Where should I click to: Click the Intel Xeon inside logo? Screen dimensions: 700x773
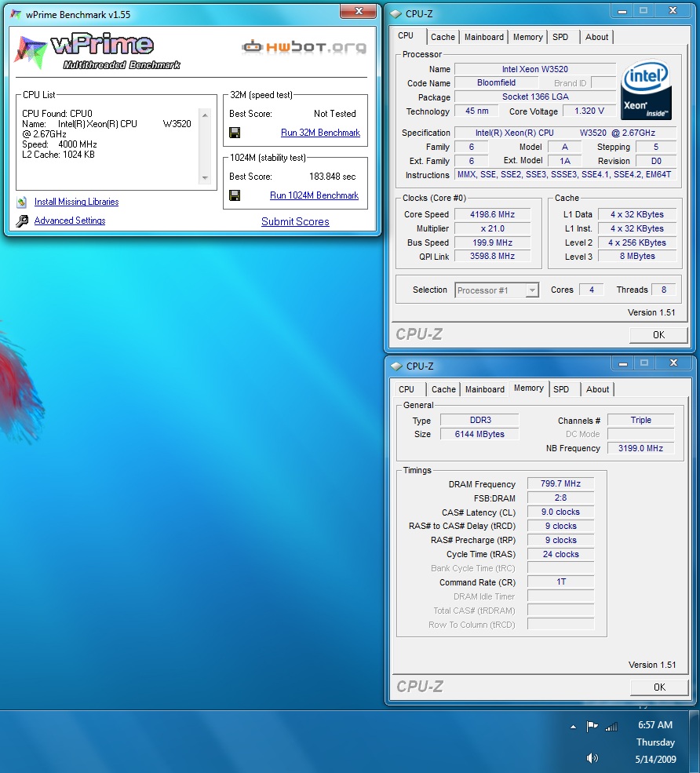646,89
